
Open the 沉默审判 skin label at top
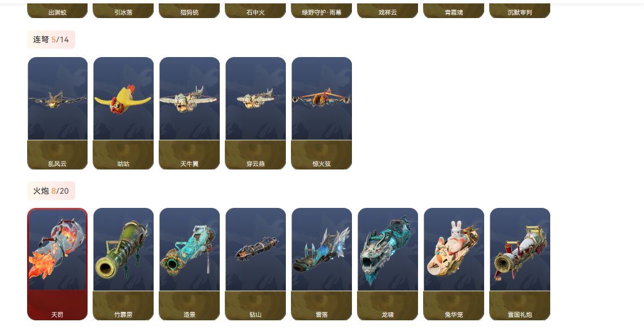tap(520, 11)
